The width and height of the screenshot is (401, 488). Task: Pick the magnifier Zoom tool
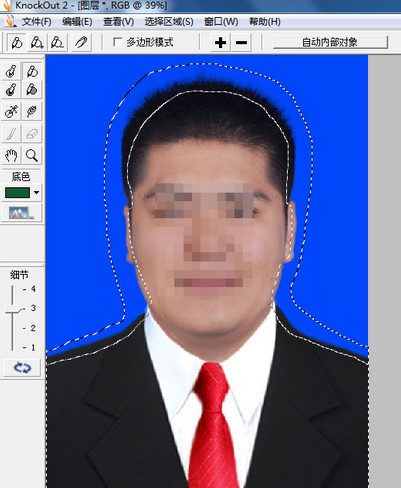point(32,155)
